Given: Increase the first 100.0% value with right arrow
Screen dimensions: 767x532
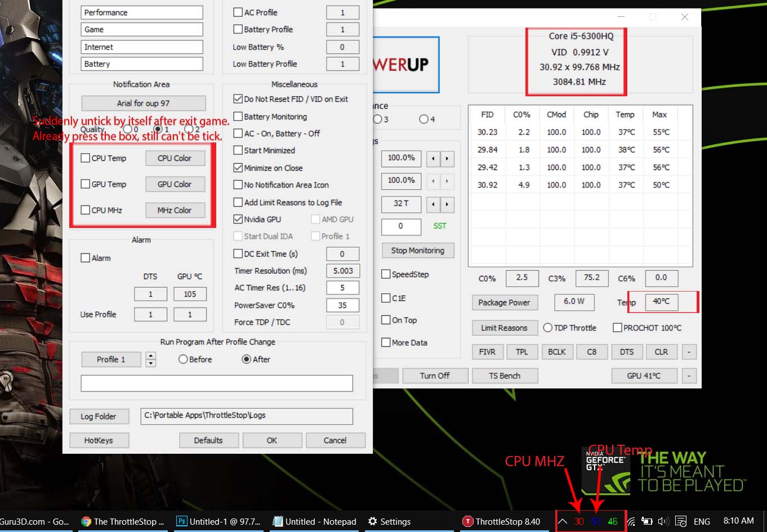Looking at the screenshot, I should [x=447, y=158].
